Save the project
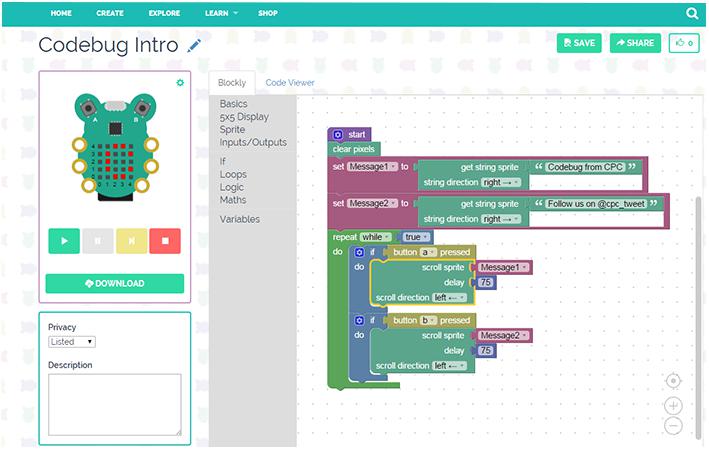Image resolution: width=709 pixels, height=449 pixels. pos(579,43)
